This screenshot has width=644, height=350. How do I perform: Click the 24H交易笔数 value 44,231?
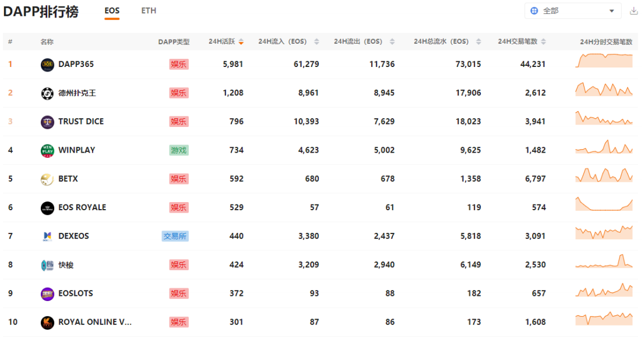tap(533, 65)
